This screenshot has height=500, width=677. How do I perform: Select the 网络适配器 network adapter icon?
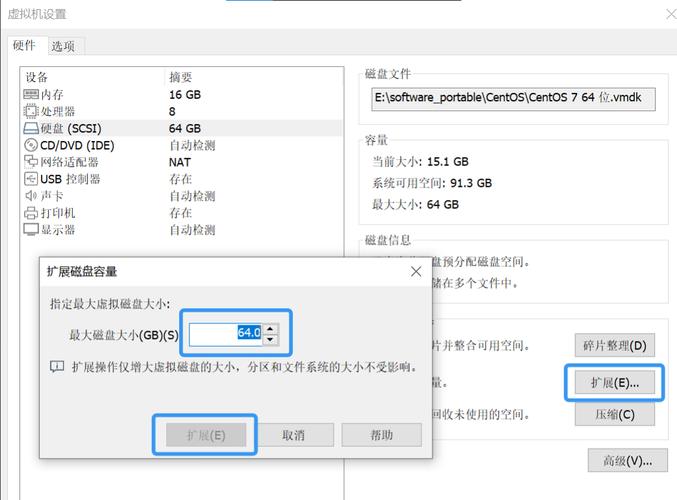pos(31,162)
